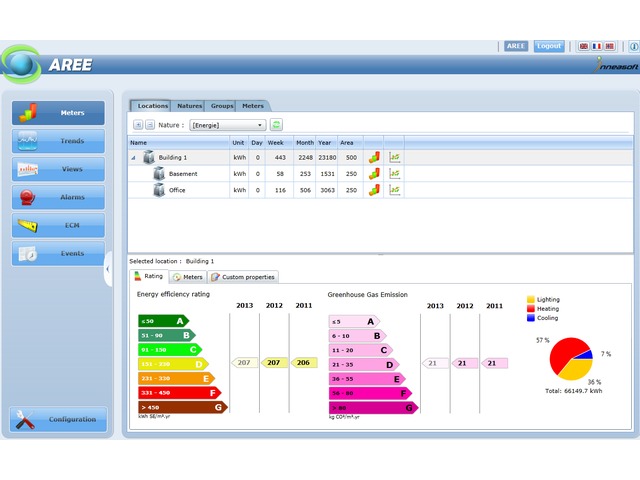Switch to the Natures tab
This screenshot has width=640, height=480.
(x=189, y=105)
